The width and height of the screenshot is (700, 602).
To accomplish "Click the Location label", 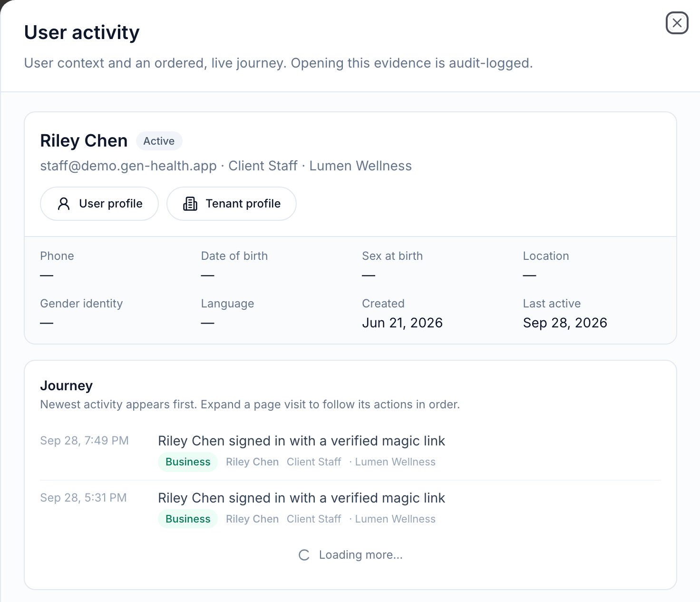I will point(546,256).
